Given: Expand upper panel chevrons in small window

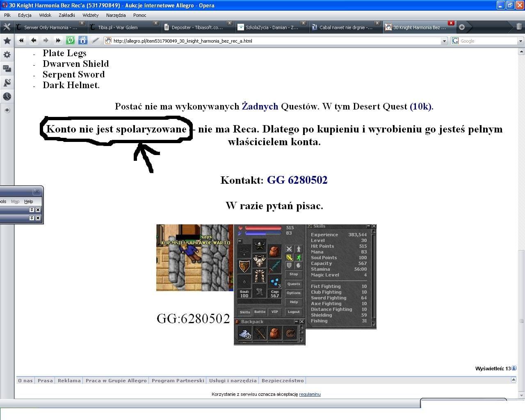Looking at the screenshot, I should (x=32, y=210).
